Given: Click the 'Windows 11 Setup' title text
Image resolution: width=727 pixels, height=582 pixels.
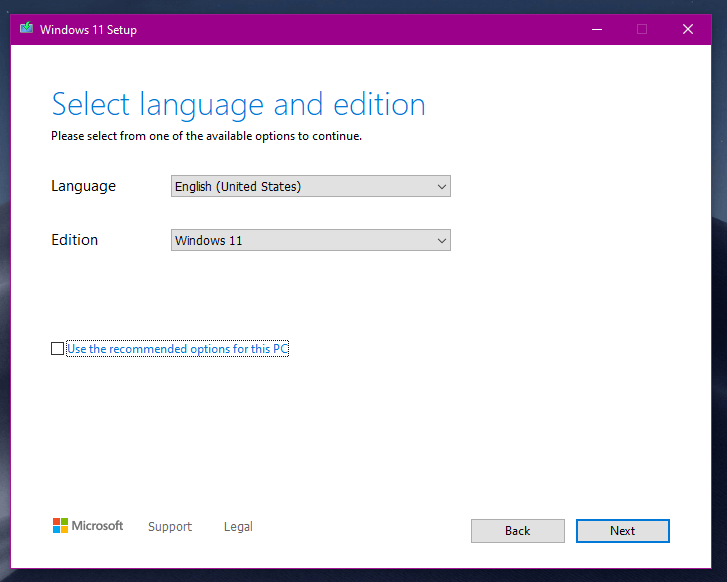Looking at the screenshot, I should (x=88, y=30).
